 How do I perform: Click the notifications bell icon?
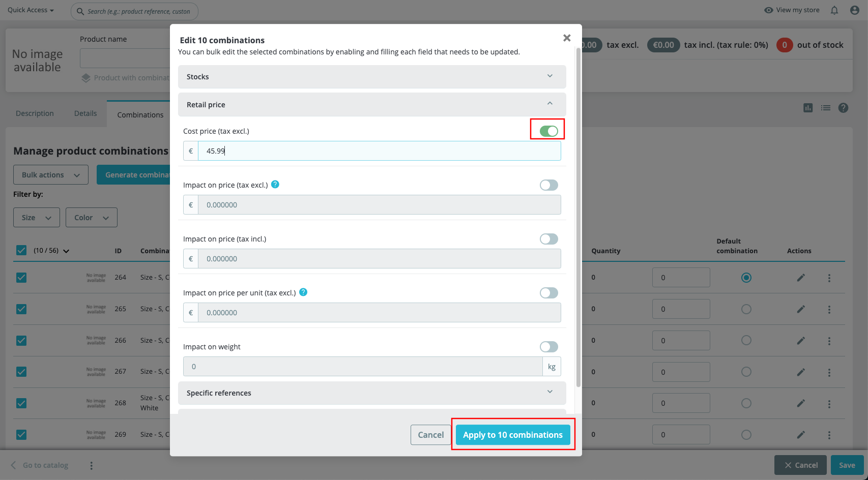click(834, 10)
